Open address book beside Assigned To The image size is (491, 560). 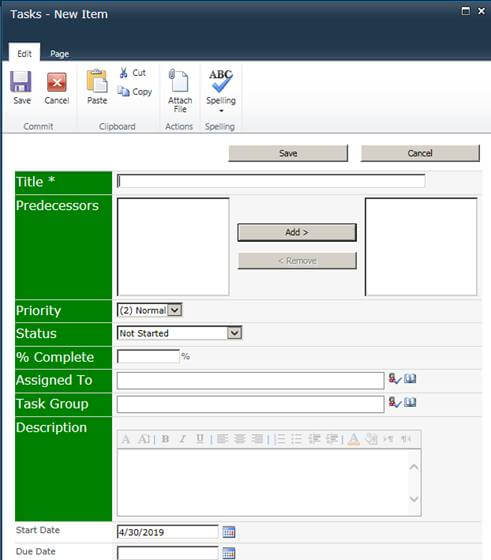(410, 378)
